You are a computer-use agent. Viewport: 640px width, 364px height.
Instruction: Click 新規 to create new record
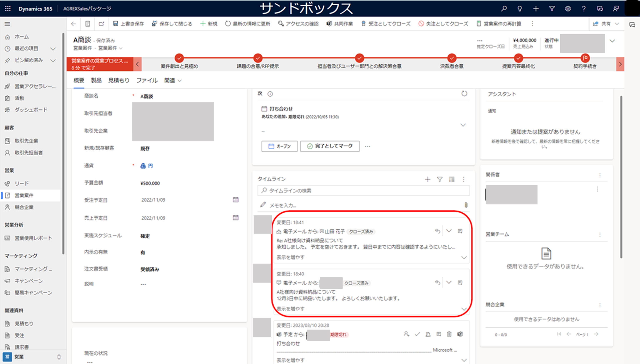coord(209,24)
